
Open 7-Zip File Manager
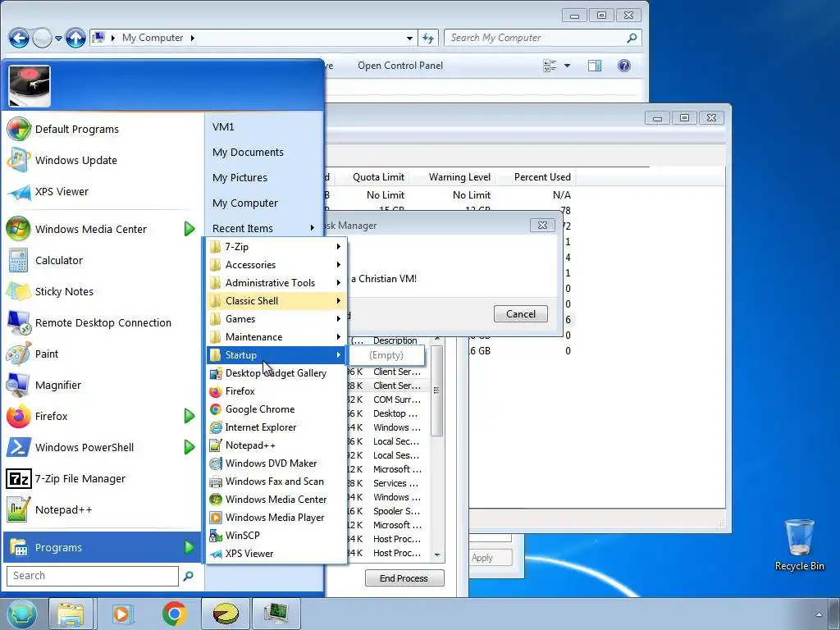click(102, 478)
